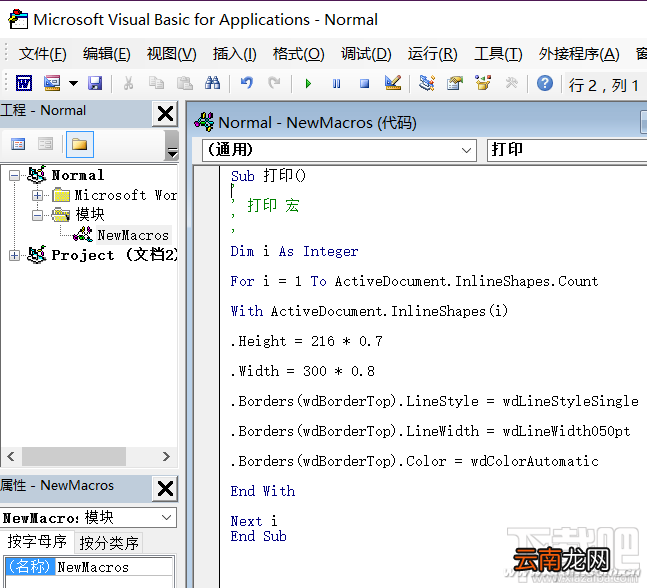The width and height of the screenshot is (647, 588).
Task: Toggle Folders view in project panel
Action: (80, 144)
